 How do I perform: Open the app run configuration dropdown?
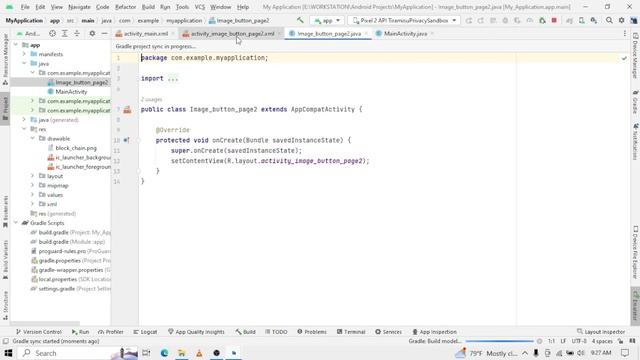(x=327, y=20)
